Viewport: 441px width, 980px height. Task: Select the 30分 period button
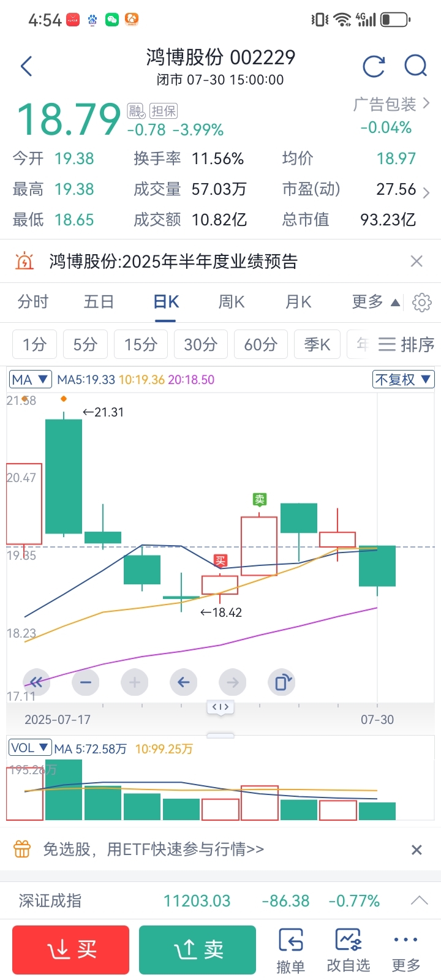(201, 345)
